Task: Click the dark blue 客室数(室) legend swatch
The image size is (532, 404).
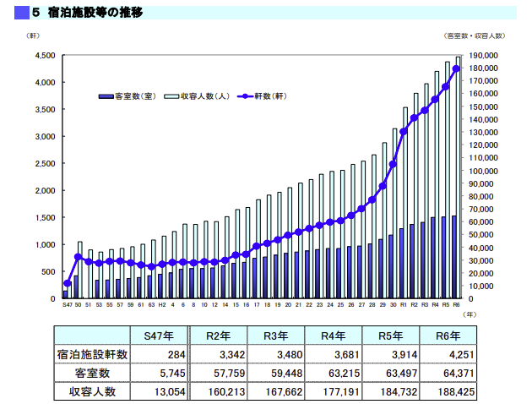Action: click(x=106, y=96)
